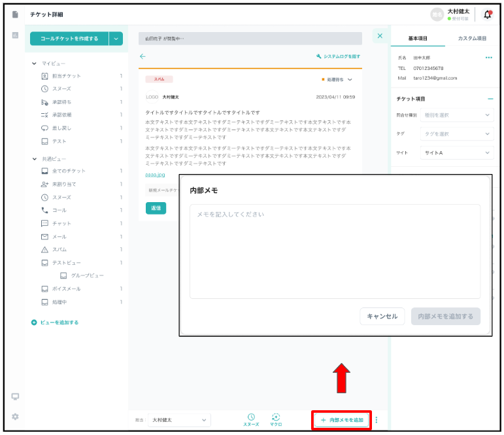
Task: Collapse the マイビュー section
Action: pyautogui.click(x=35, y=63)
